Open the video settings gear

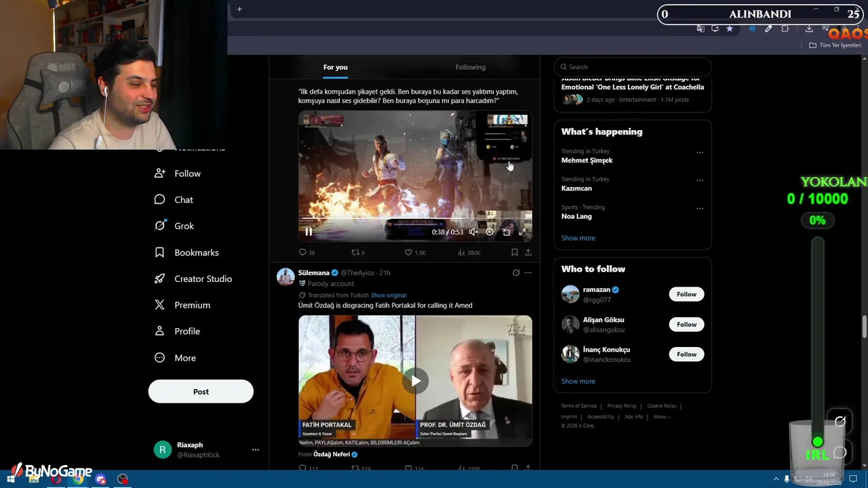point(490,232)
